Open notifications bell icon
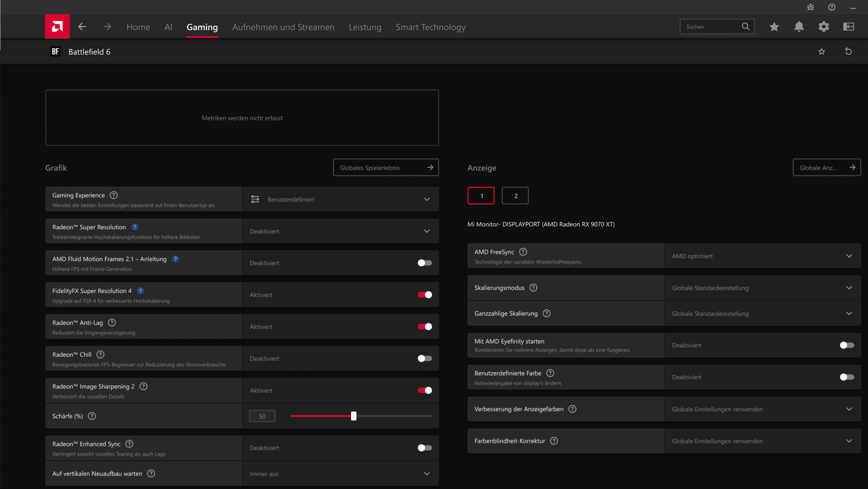The width and height of the screenshot is (868, 489). tap(799, 27)
